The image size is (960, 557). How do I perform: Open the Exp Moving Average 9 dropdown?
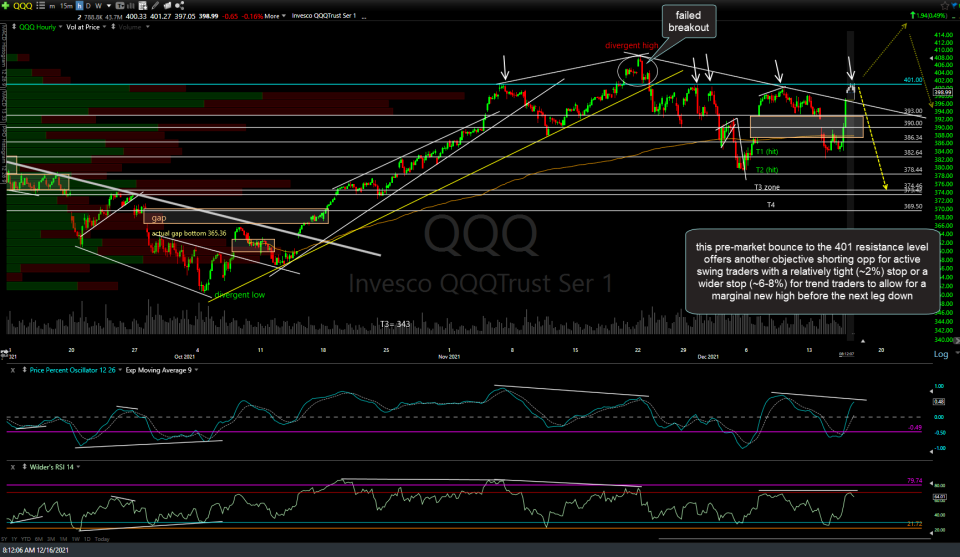[196, 370]
